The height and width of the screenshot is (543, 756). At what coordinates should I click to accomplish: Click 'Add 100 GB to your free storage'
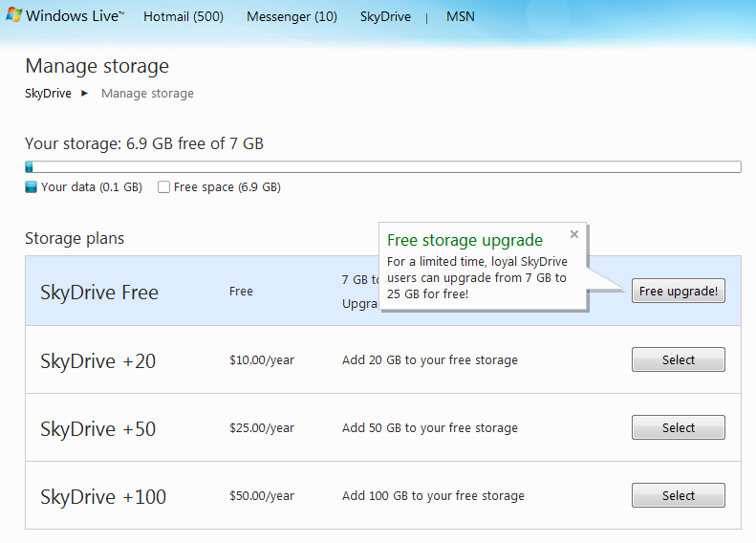[433, 496]
